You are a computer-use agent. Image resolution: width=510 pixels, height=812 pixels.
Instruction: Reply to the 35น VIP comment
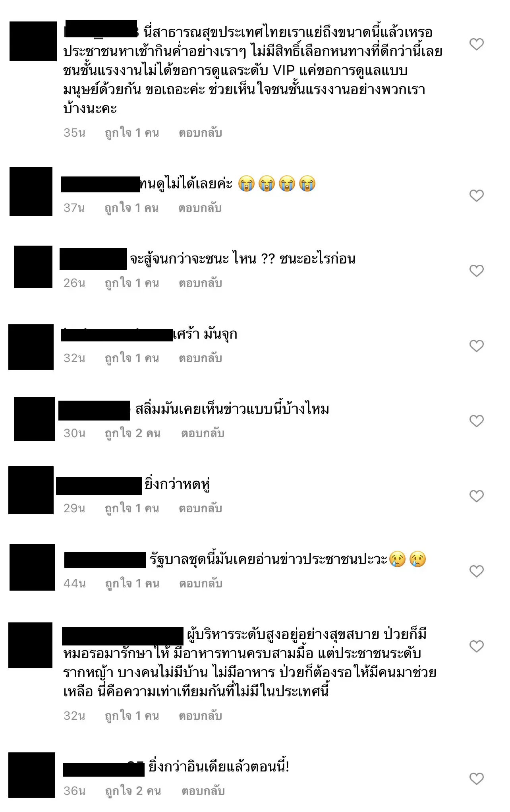point(200,133)
